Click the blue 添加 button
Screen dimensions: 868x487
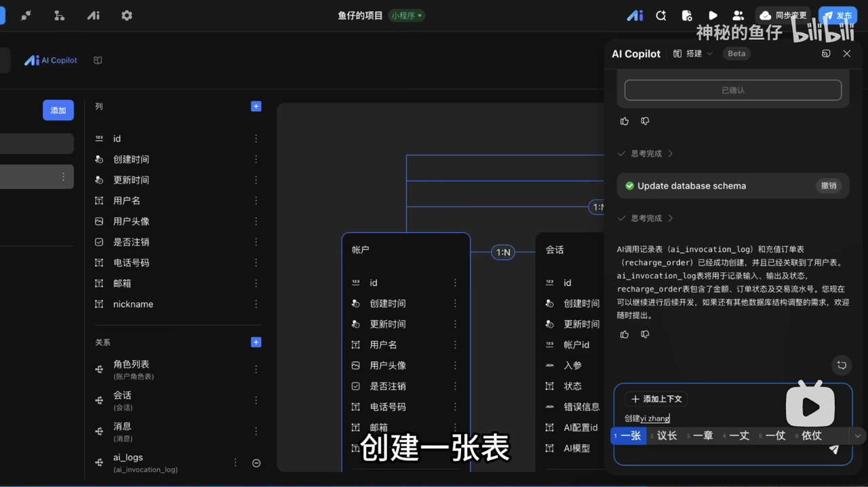[x=58, y=111]
